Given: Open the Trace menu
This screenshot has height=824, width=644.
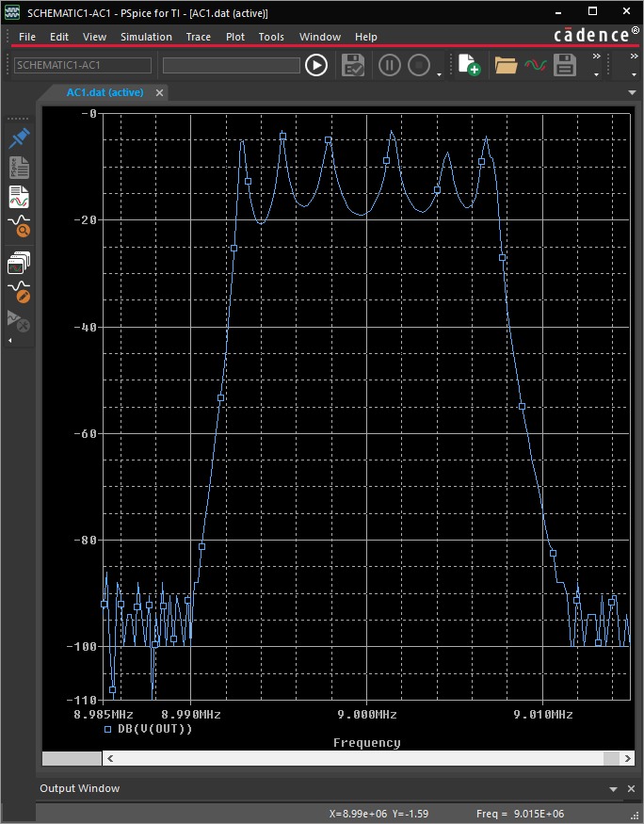Looking at the screenshot, I should [x=198, y=37].
